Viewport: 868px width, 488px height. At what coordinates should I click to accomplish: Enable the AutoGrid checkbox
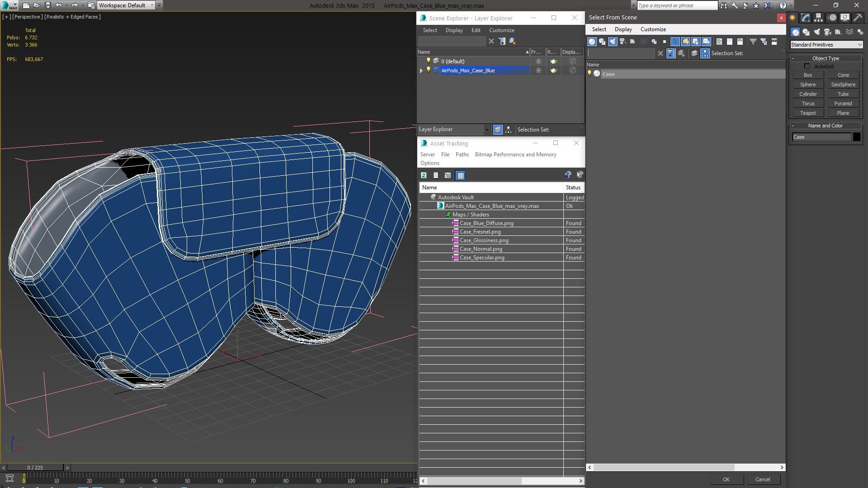[807, 66]
